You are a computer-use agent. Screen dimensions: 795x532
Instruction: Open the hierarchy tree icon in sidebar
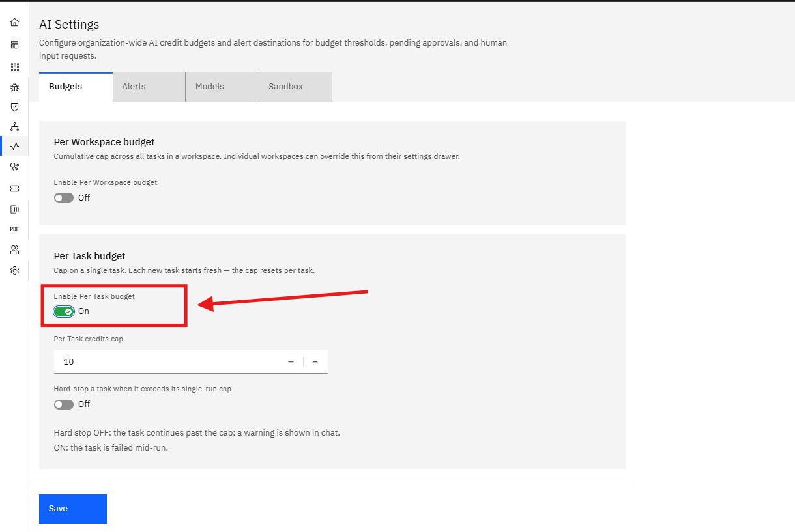coord(14,127)
